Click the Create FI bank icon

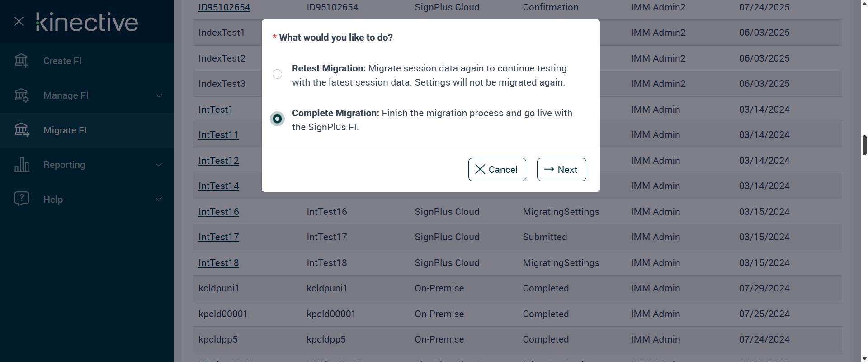[x=21, y=61]
